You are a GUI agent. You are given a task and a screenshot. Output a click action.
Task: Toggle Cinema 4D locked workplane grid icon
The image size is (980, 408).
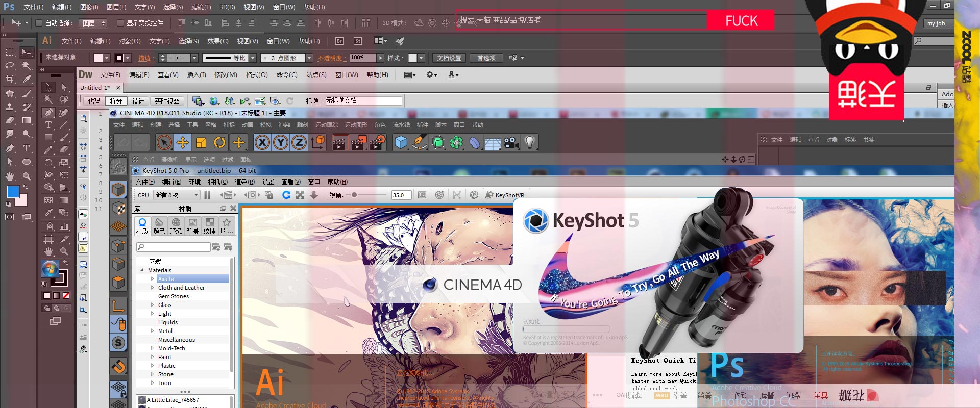[118, 390]
